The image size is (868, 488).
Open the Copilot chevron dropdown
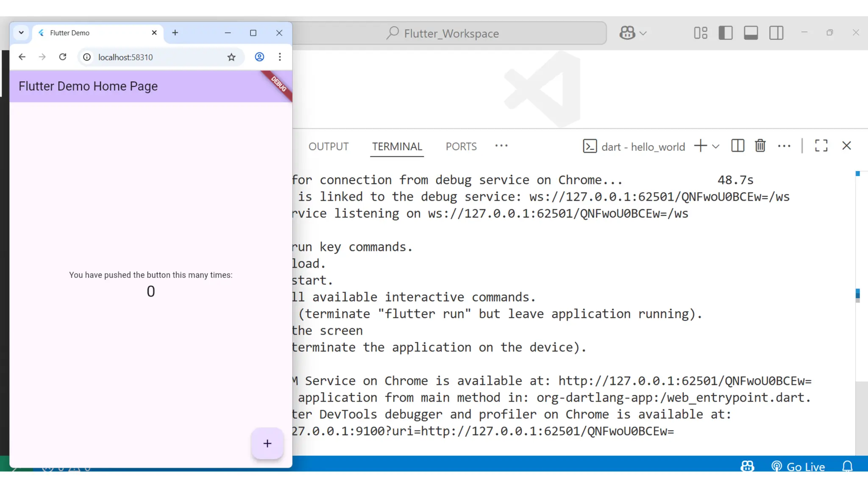[643, 33]
